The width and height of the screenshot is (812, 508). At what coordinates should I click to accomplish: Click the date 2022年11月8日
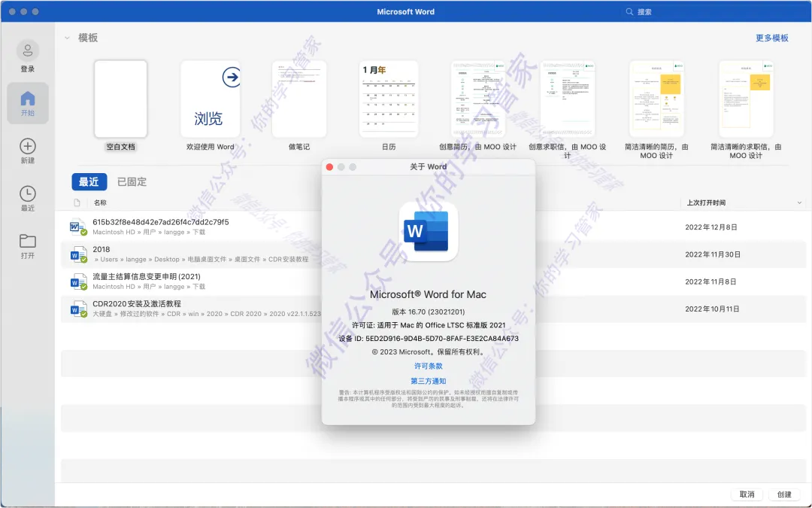click(710, 282)
